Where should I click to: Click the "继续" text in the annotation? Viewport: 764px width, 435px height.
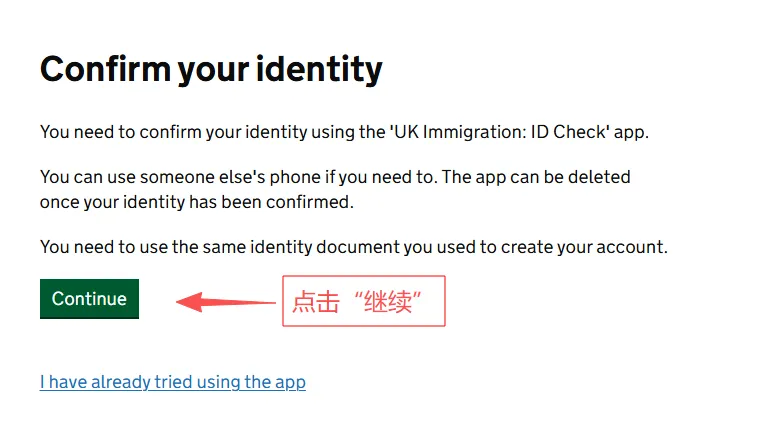point(399,302)
